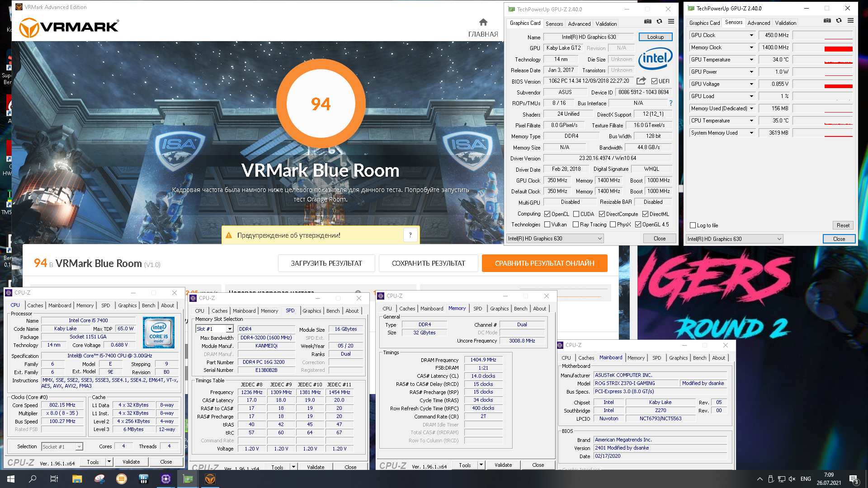Switch to Validation tab in GPU-Z Sensors window

click(786, 23)
